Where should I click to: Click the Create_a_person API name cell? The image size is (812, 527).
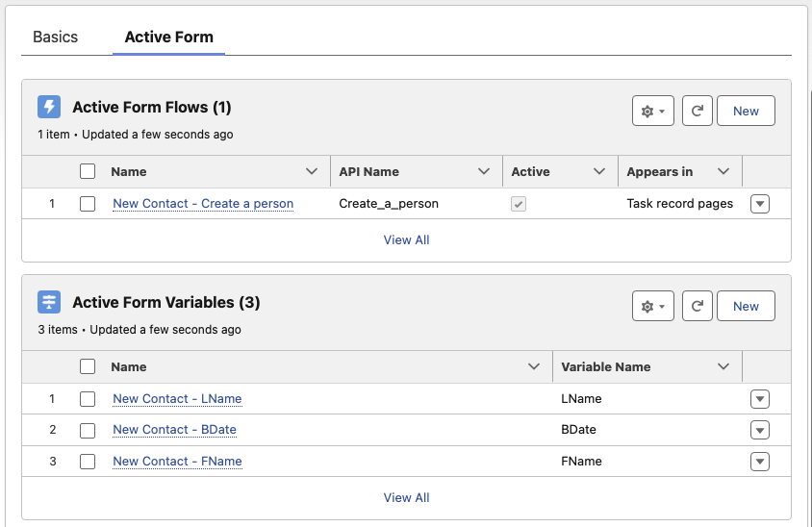[x=389, y=204]
